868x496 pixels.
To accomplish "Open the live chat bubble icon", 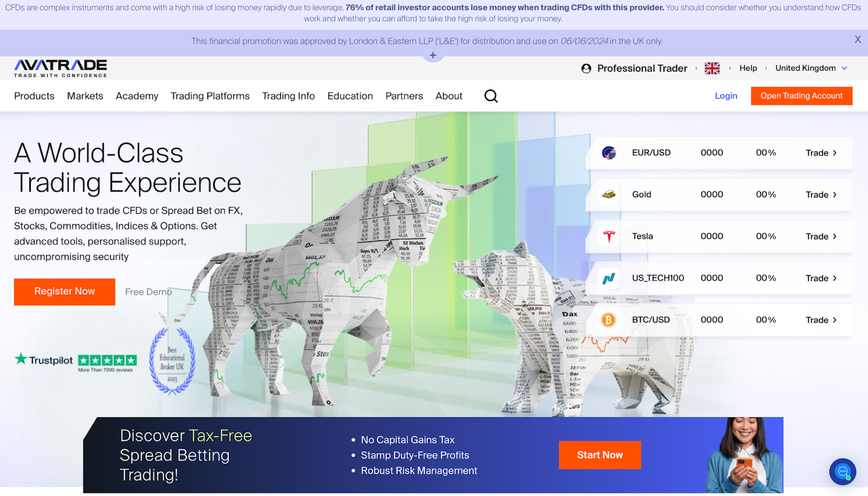I will pos(843,472).
